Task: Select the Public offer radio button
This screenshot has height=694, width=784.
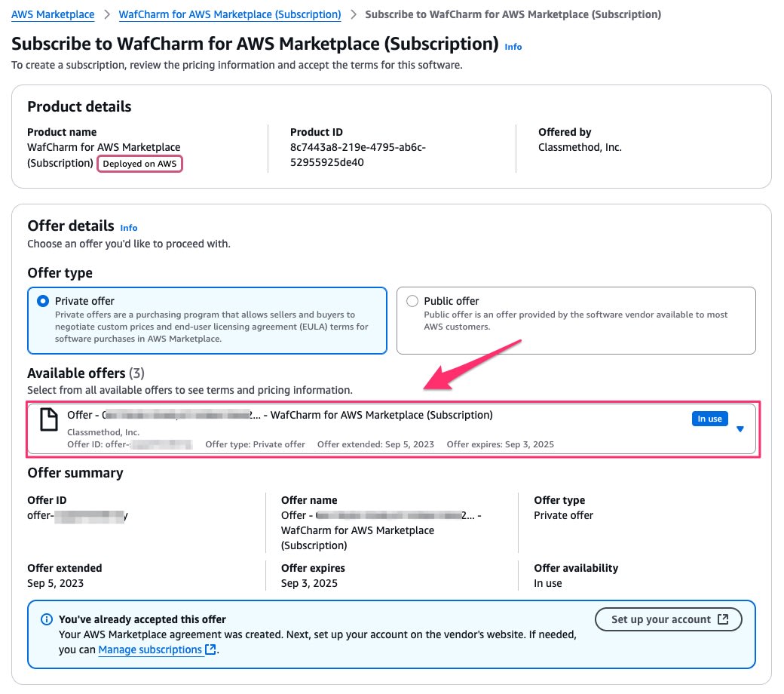Action: [x=412, y=301]
